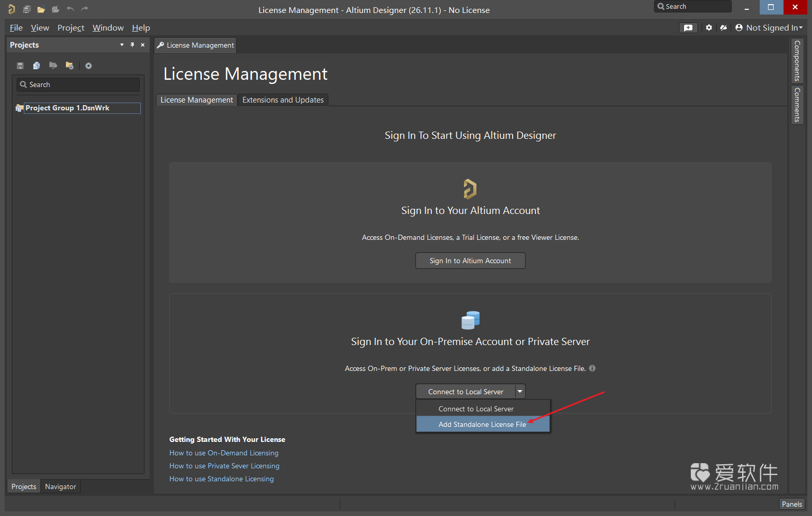Select the License Management sub-tab
Screen dimensions: 812x516
pos(197,100)
